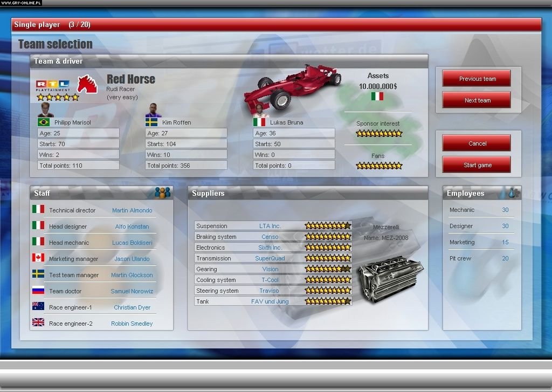Click the Italian flag under Assets

(378, 97)
